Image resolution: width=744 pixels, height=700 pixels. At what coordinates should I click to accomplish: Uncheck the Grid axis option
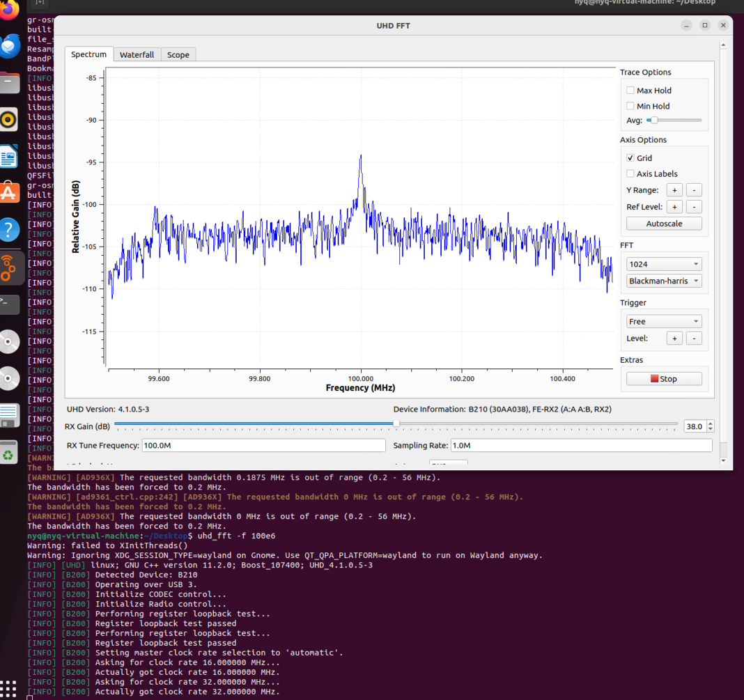(x=630, y=158)
